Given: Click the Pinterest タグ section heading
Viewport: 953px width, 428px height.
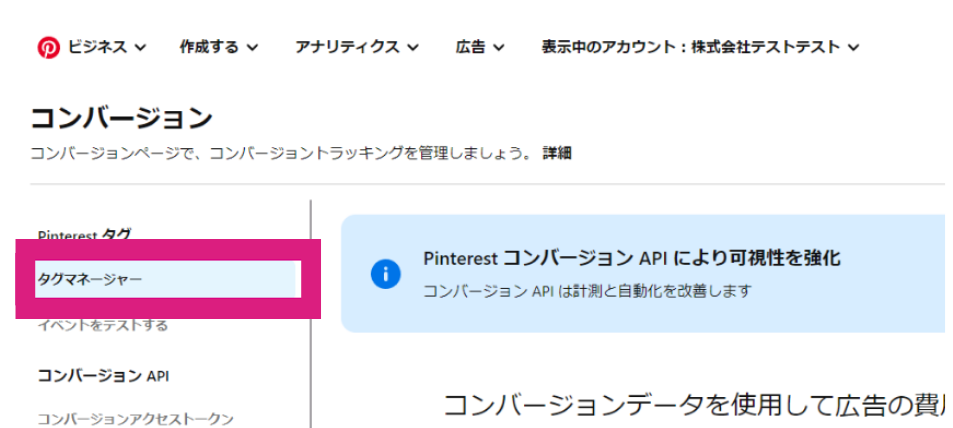Looking at the screenshot, I should coord(84,235).
